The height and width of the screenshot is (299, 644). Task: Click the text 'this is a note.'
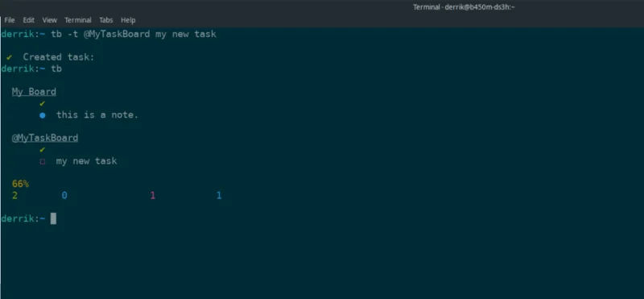97,114
